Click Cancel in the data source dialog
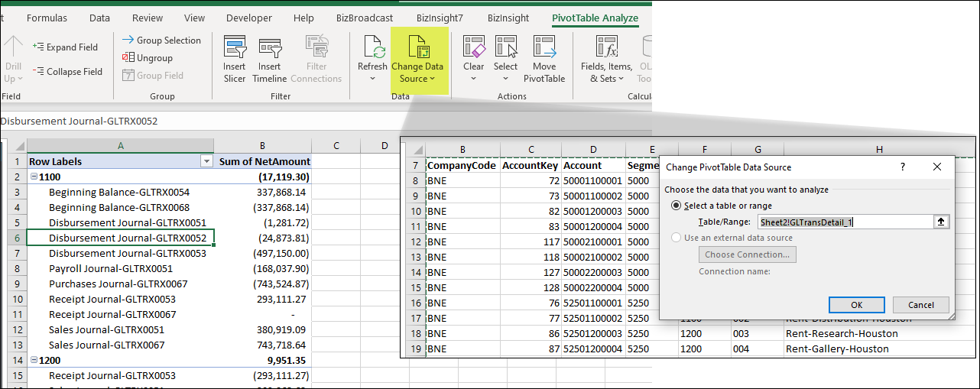Viewport: 980px width, 389px height. coord(921,305)
